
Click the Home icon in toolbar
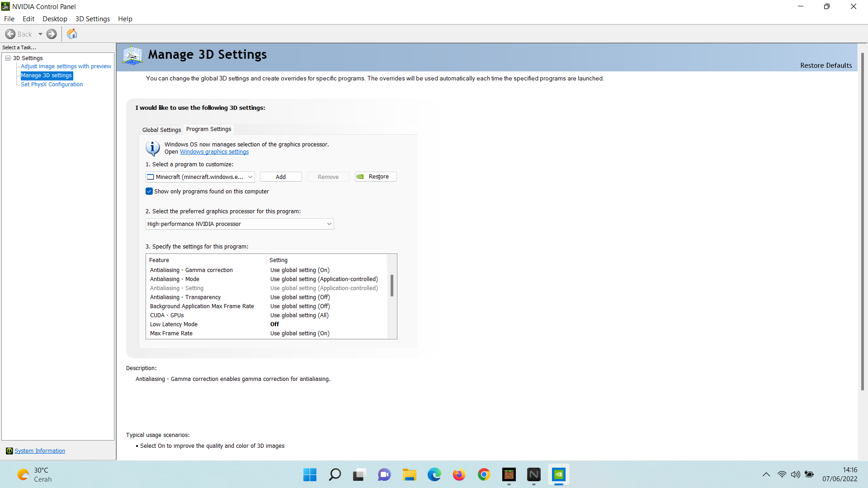(x=72, y=34)
